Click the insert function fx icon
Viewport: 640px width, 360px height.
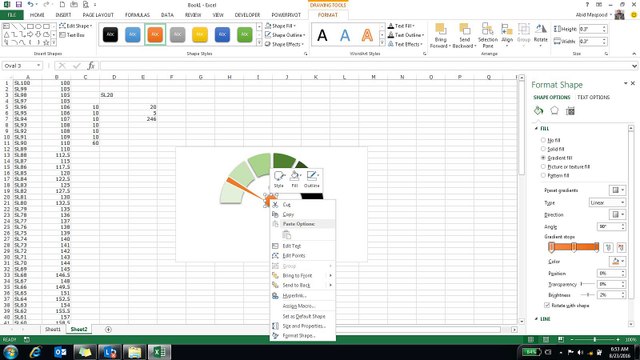[x=91, y=66]
